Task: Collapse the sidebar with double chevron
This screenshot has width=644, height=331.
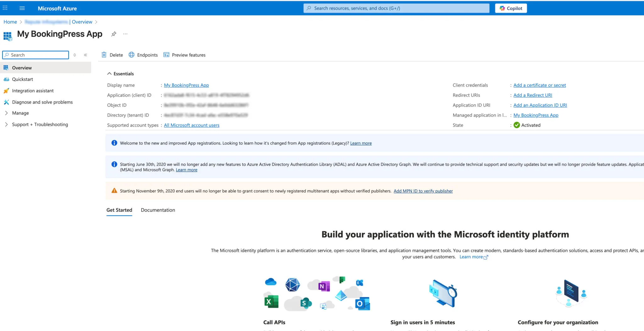Action: (x=85, y=55)
